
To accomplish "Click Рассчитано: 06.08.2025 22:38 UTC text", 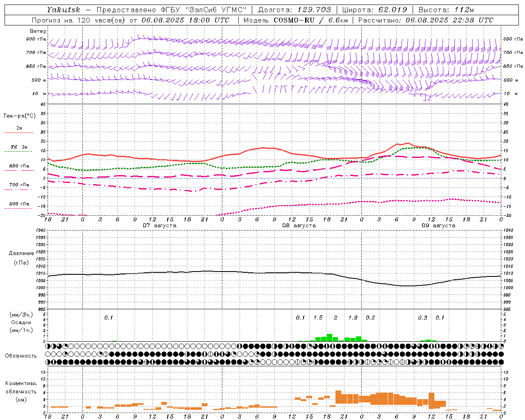I will pyautogui.click(x=426, y=20).
